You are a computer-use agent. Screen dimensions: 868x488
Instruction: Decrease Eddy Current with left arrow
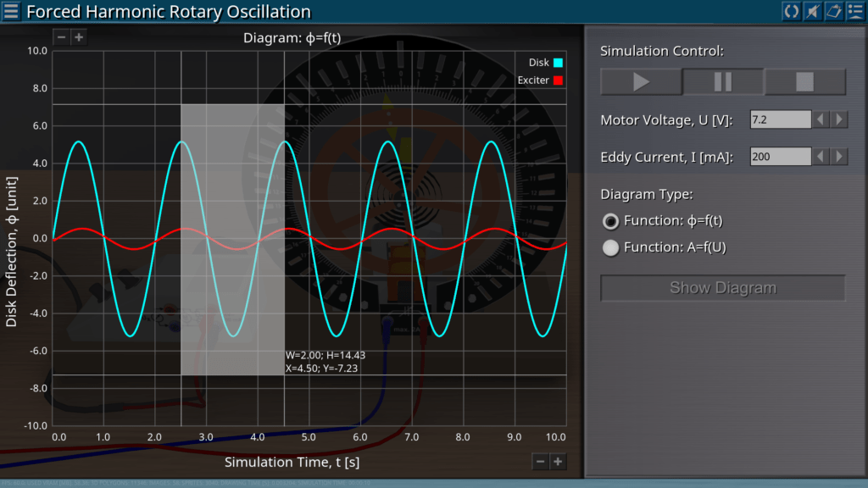click(821, 157)
